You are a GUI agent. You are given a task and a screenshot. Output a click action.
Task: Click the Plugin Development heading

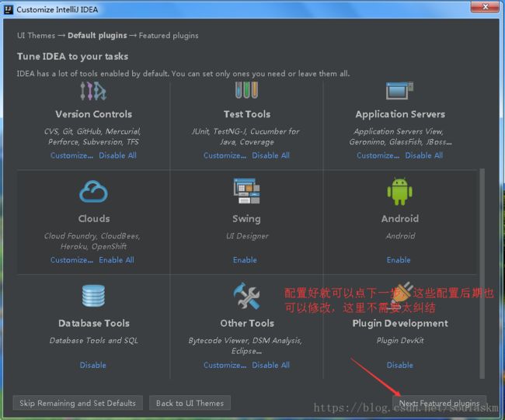(x=400, y=324)
